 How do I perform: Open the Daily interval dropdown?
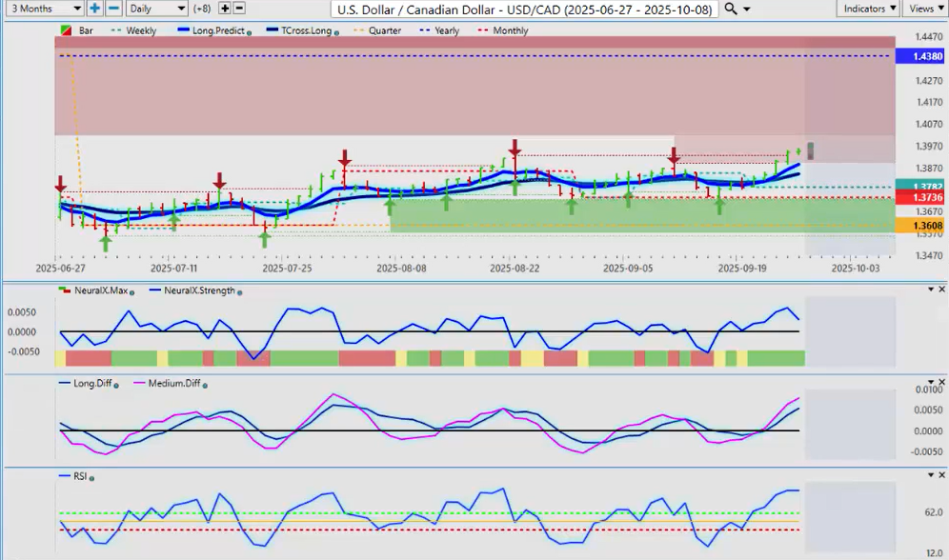155,9
